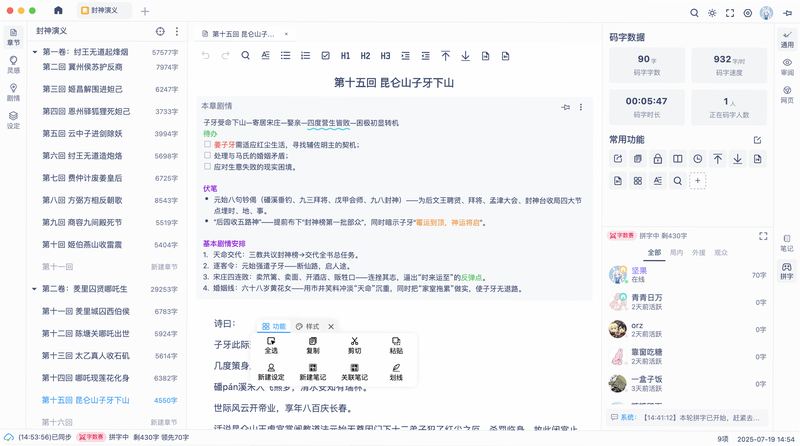Select the 观众 filter tab
The height and width of the screenshot is (446, 800).
click(721, 253)
